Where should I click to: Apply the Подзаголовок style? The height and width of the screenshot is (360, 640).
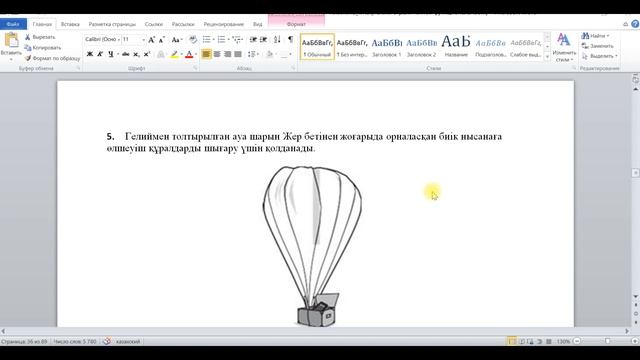point(491,47)
